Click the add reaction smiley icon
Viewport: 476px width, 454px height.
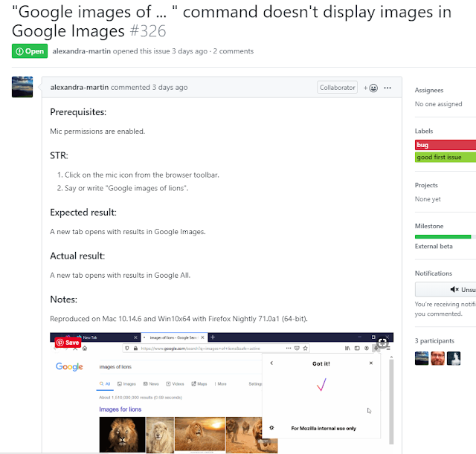point(370,88)
